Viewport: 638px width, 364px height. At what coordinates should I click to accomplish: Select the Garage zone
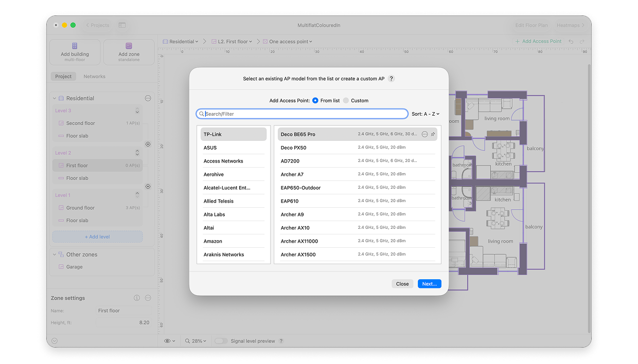click(x=98, y=267)
